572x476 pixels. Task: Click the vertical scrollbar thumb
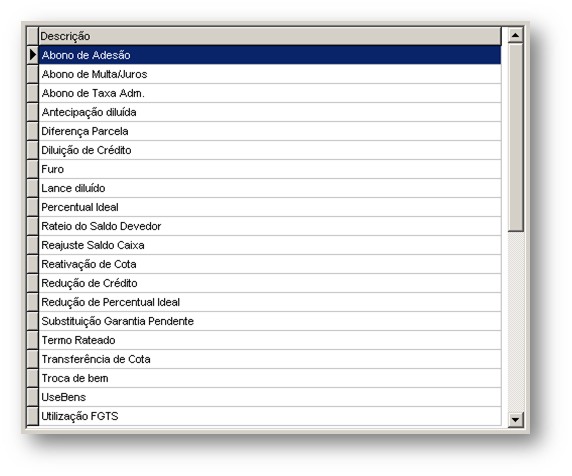(x=515, y=137)
